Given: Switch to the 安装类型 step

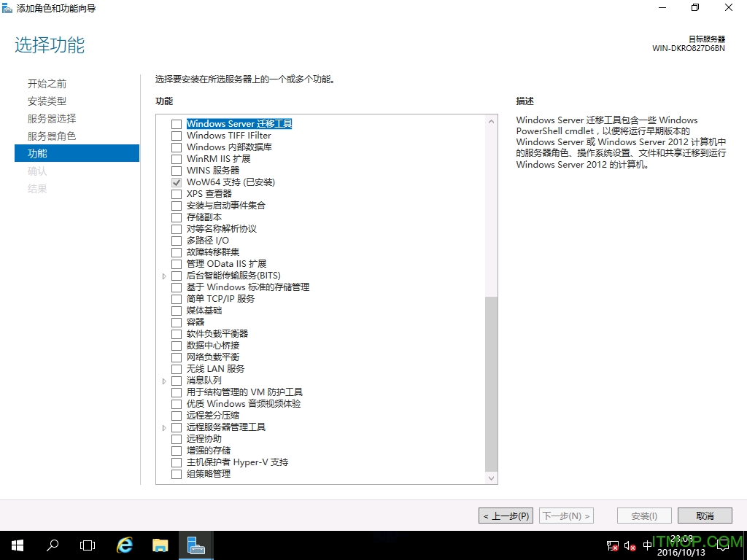Looking at the screenshot, I should point(47,101).
